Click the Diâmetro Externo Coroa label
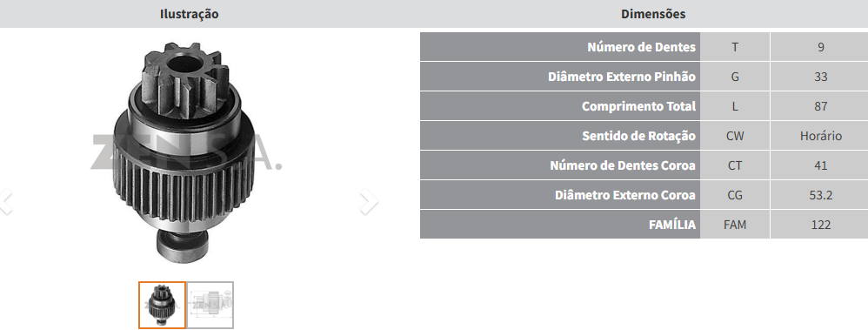 tap(625, 195)
